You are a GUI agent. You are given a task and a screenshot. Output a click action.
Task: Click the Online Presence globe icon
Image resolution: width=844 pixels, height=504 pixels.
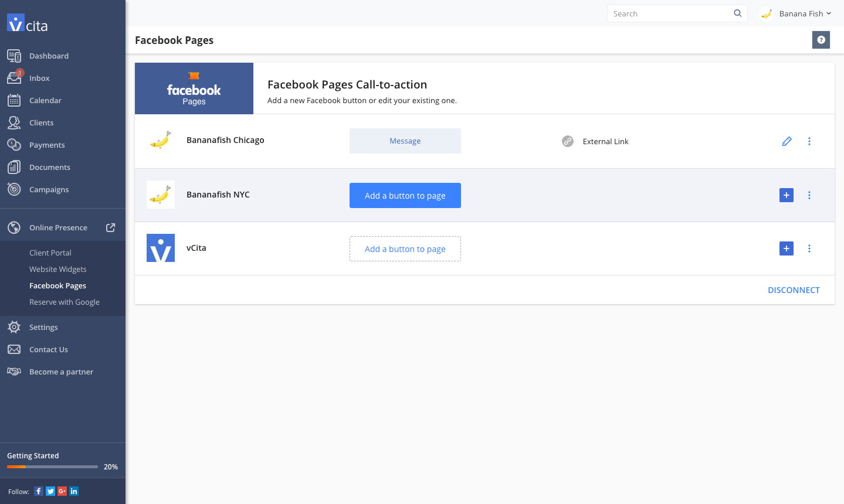coord(14,227)
